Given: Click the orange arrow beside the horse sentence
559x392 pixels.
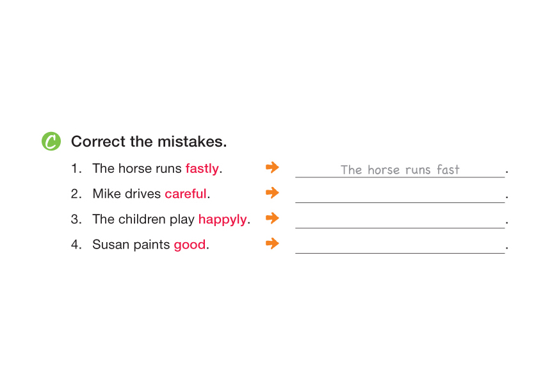Looking at the screenshot, I should (272, 168).
